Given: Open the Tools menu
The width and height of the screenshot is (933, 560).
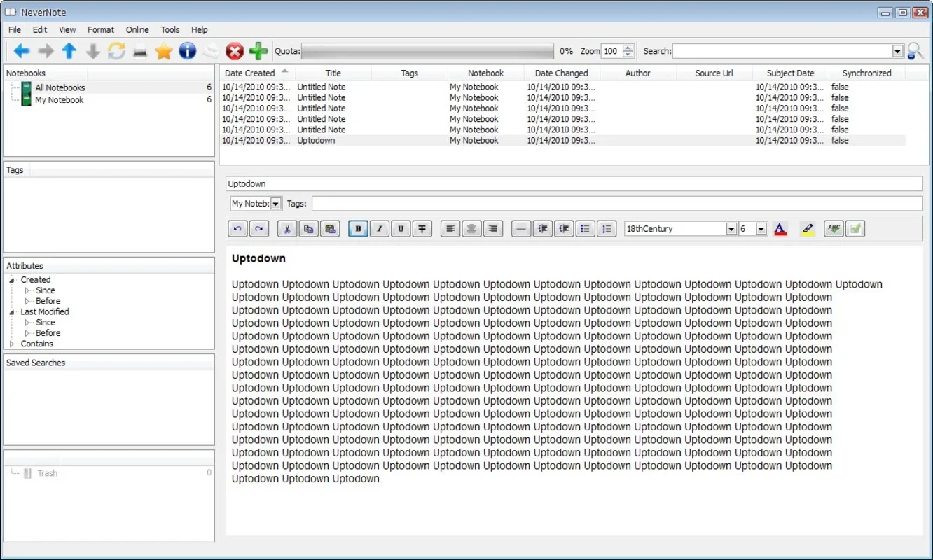Looking at the screenshot, I should 170,29.
